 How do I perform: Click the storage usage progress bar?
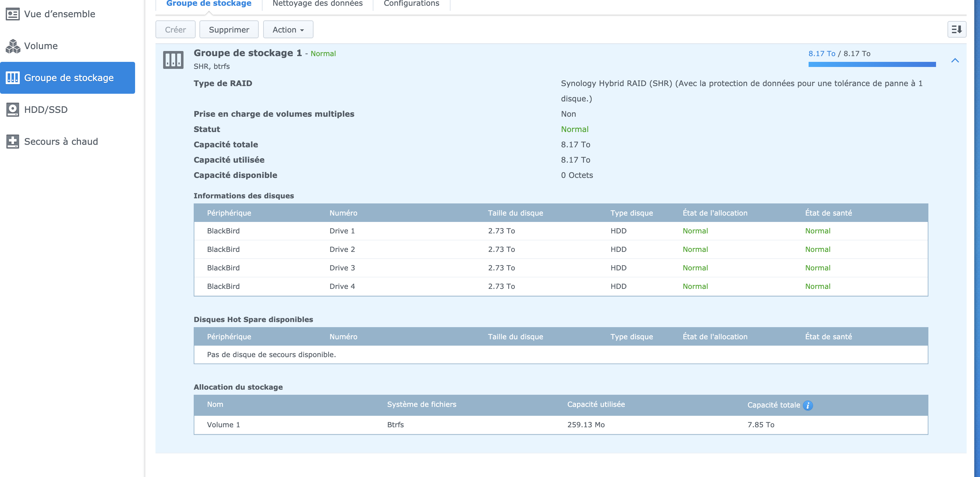872,64
